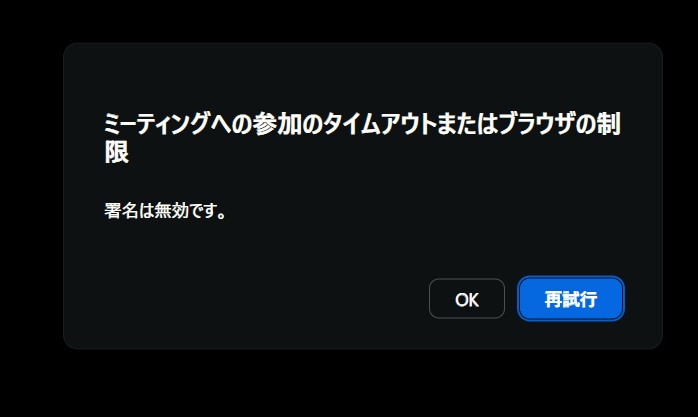Dismiss the timeout dialog with OK
Viewport: 698px width, 417px height.
pos(467,299)
